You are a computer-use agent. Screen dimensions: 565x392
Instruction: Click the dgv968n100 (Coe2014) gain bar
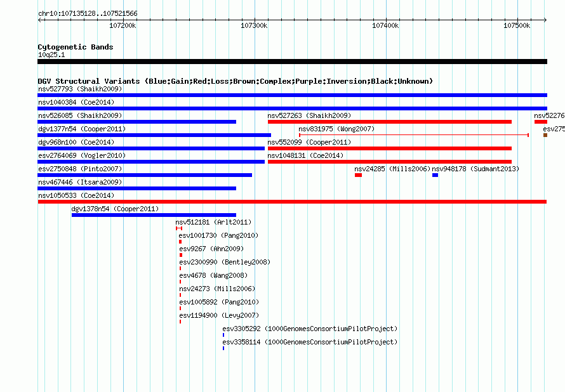pyautogui.click(x=151, y=148)
